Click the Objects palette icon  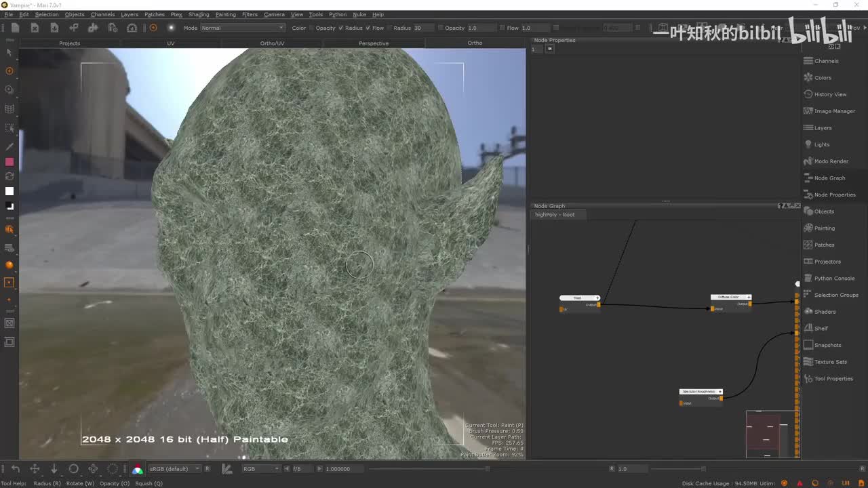pyautogui.click(x=808, y=211)
